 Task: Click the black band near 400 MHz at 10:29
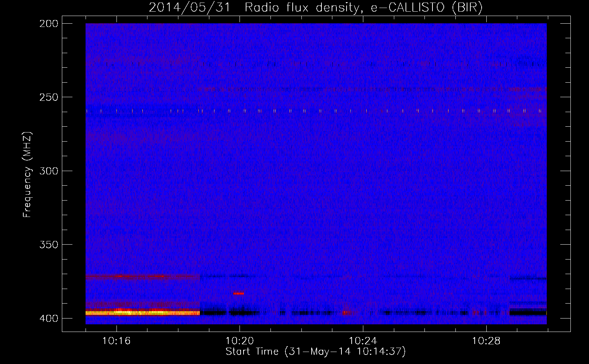tap(528, 313)
